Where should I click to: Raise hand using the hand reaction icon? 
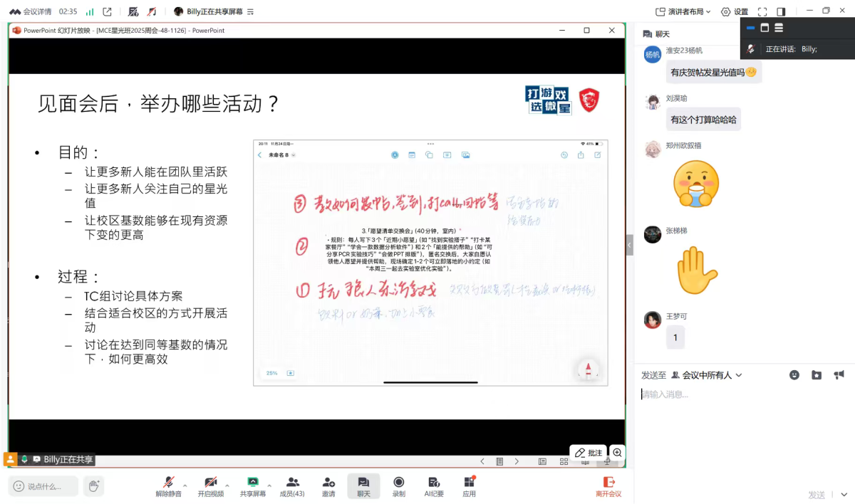93,486
